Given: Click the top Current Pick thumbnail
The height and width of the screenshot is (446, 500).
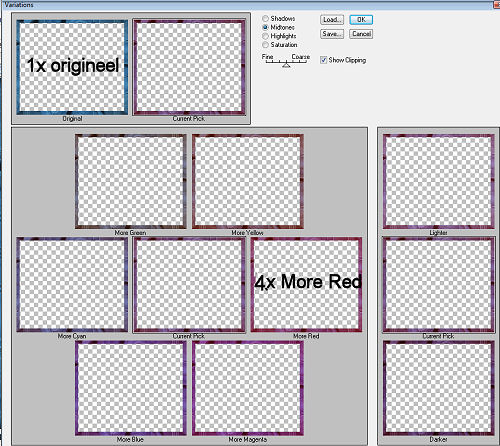Looking at the screenshot, I should pos(189,67).
